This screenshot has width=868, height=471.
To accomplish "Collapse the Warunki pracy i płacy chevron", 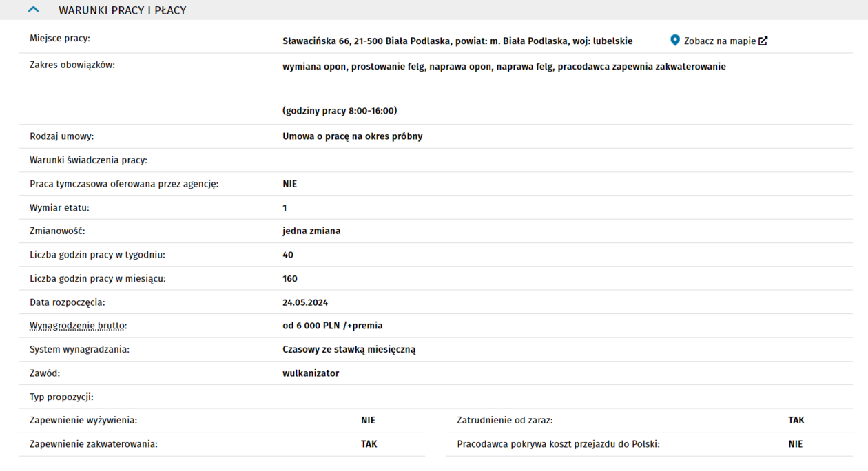I will pos(33,10).
